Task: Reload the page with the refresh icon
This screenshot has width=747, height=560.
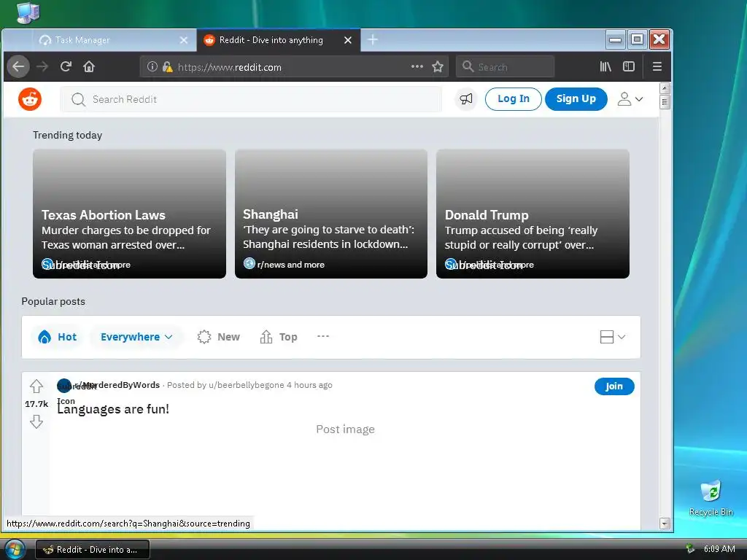Action: coord(66,66)
